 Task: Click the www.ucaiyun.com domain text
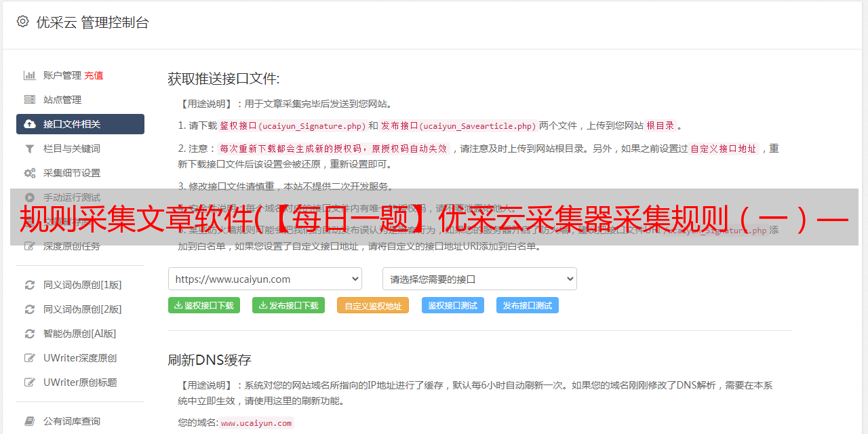click(256, 423)
